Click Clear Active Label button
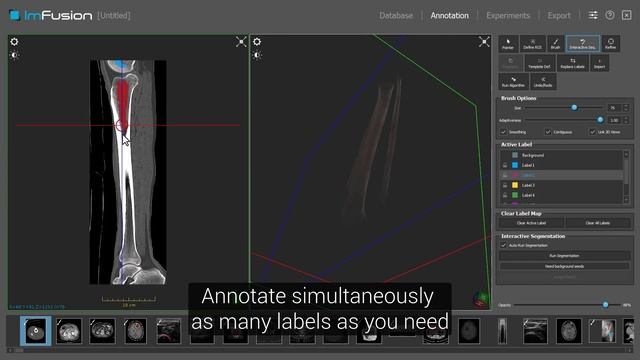The image size is (640, 360). 531,223
